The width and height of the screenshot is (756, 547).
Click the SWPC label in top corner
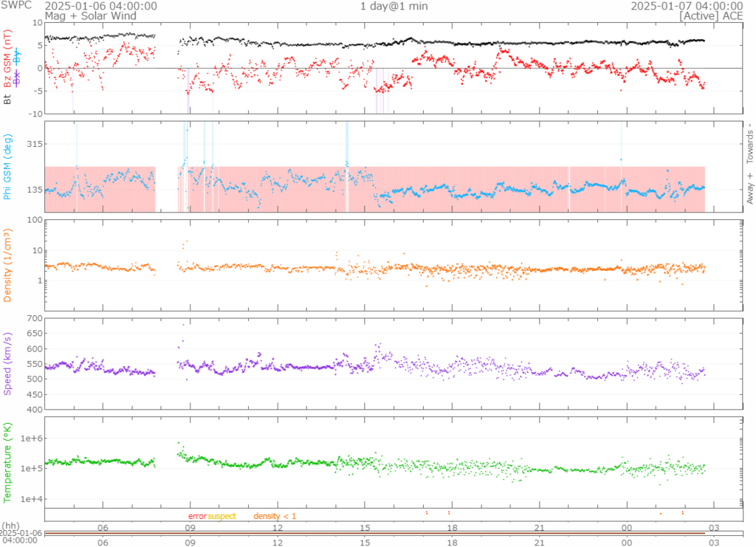16,6
